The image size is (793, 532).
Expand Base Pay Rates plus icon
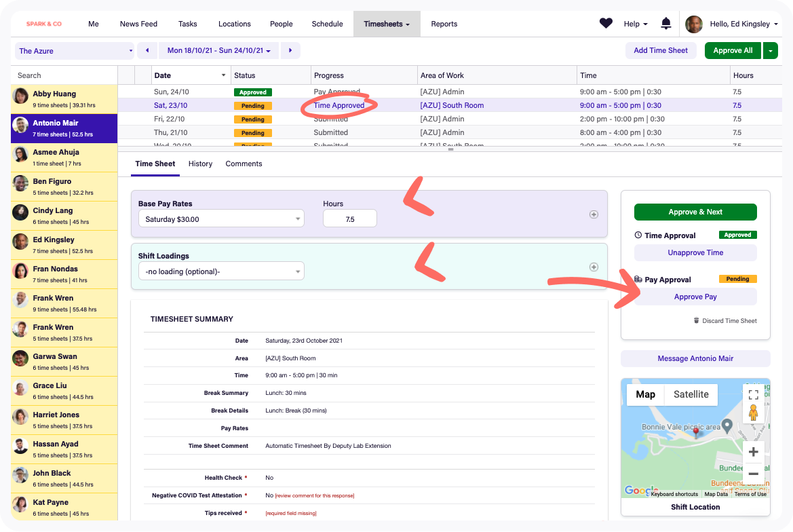594,214
